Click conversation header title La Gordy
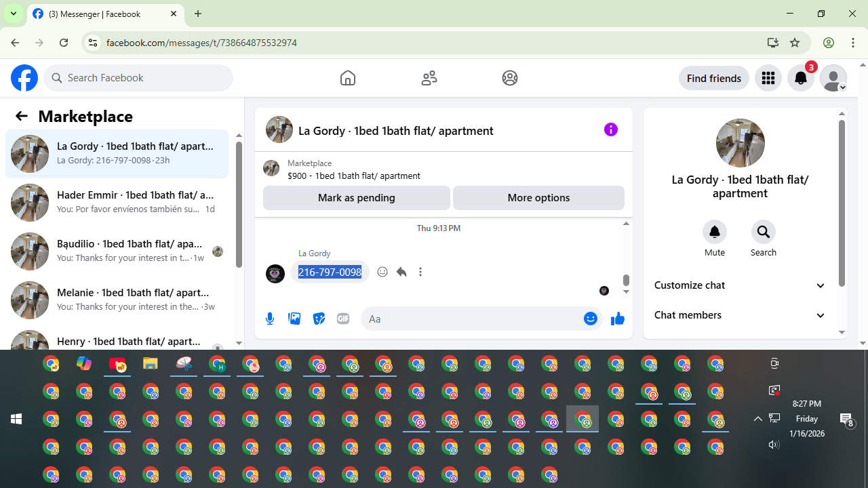868x488 pixels. click(x=395, y=131)
